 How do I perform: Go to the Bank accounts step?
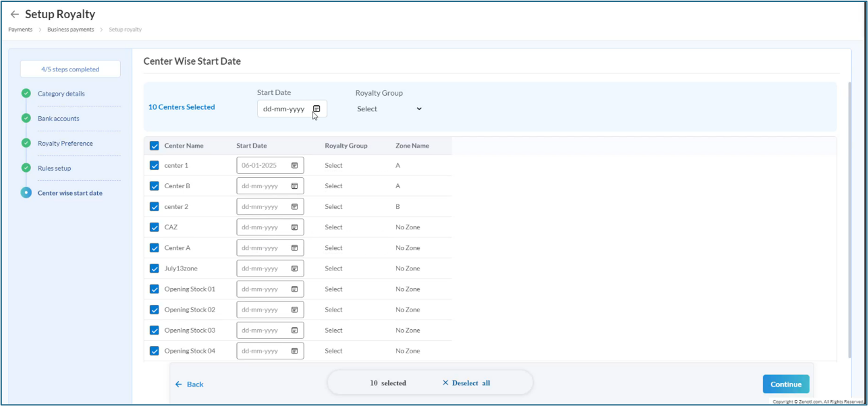pos(59,119)
